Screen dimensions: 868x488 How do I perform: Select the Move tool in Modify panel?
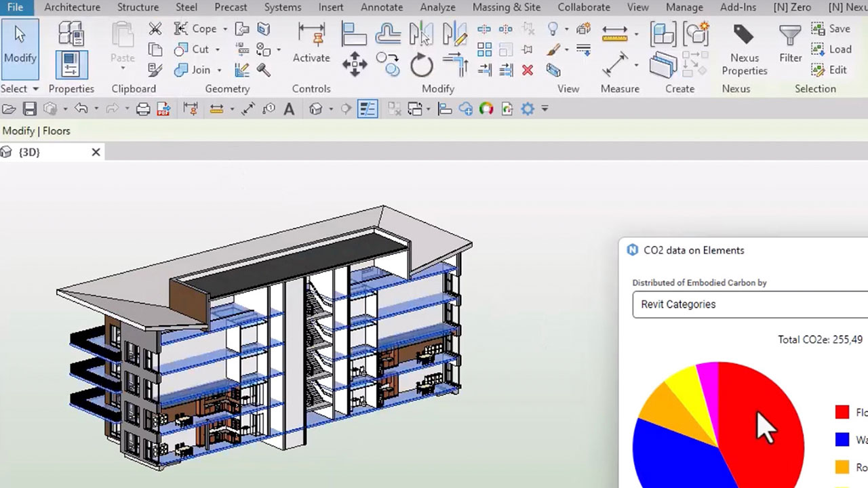pos(354,65)
